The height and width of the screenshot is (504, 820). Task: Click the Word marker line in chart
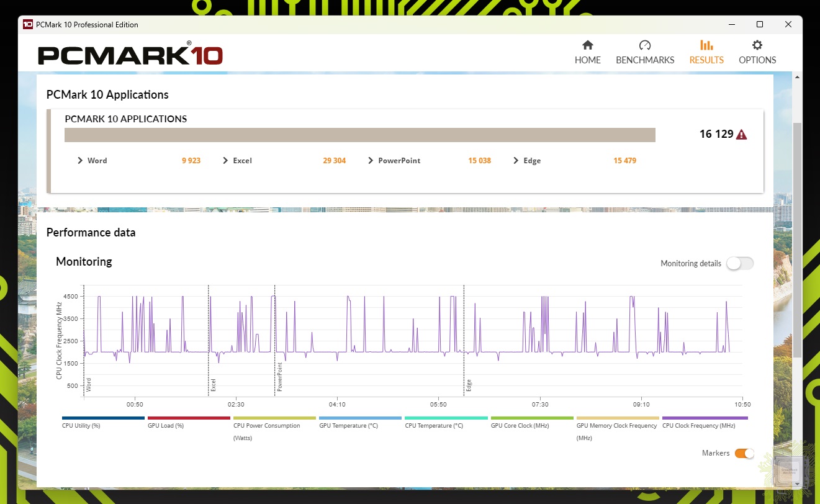84,340
